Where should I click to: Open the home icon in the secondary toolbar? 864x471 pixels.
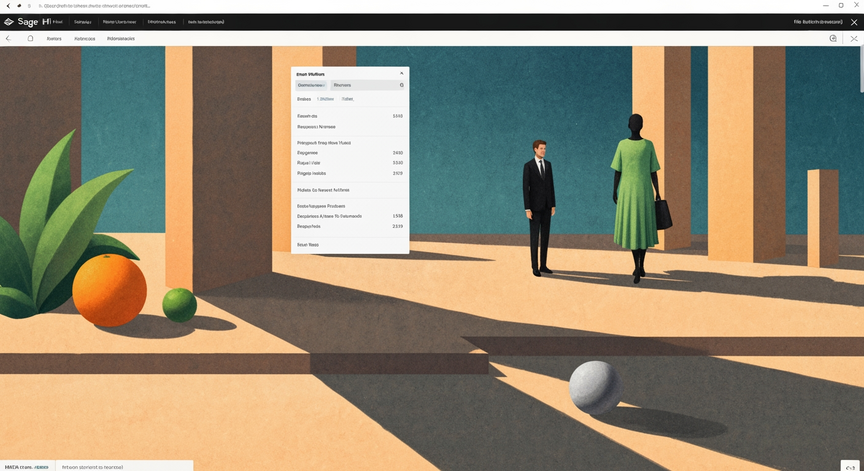click(30, 39)
